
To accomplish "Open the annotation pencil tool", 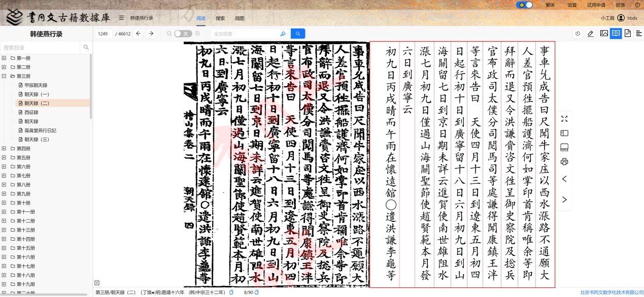I will 590,34.
